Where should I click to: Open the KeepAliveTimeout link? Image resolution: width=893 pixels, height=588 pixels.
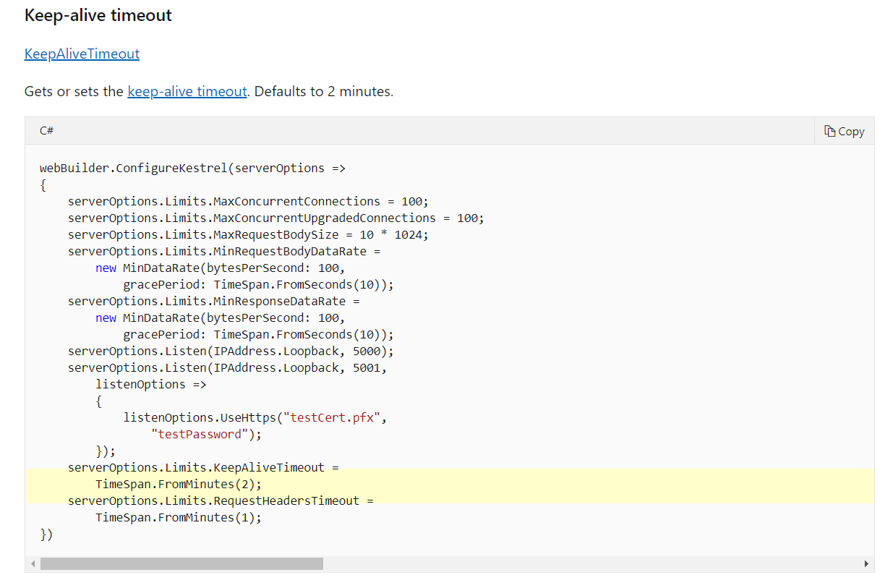(x=82, y=53)
